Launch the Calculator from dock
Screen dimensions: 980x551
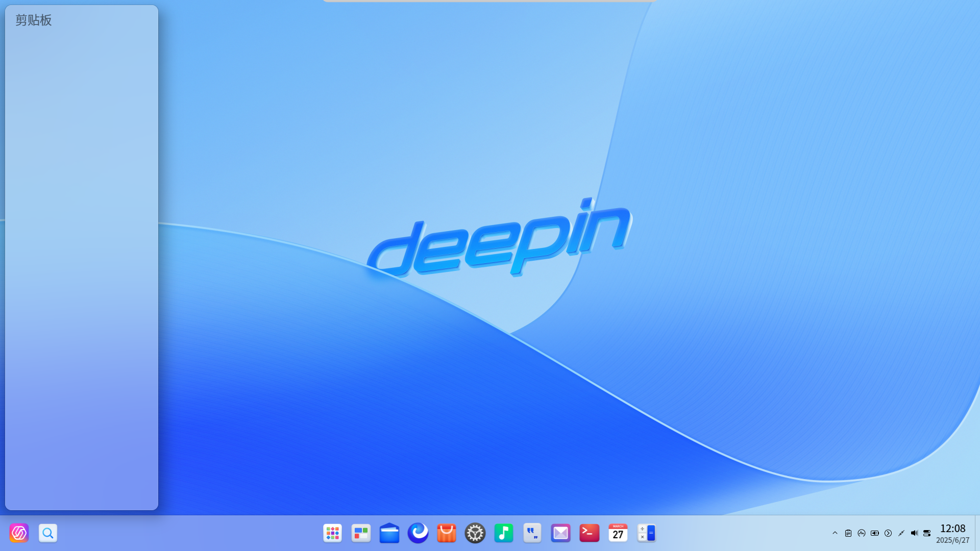[x=647, y=533]
